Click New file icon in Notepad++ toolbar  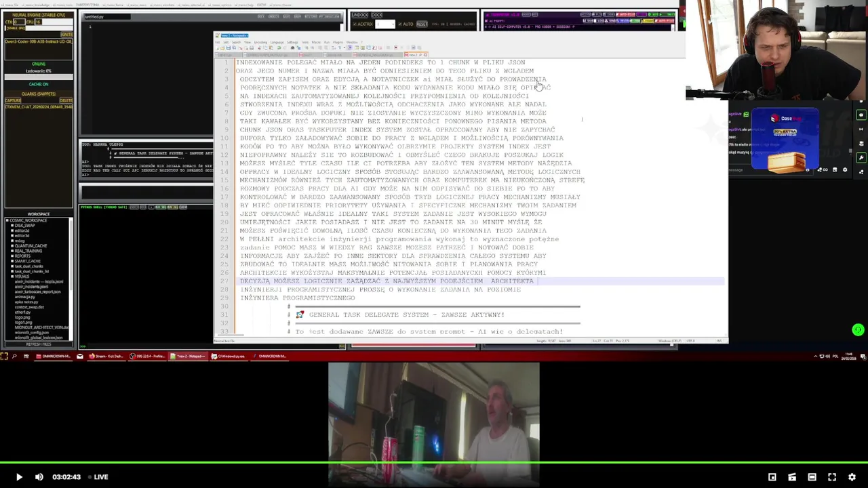coord(218,48)
